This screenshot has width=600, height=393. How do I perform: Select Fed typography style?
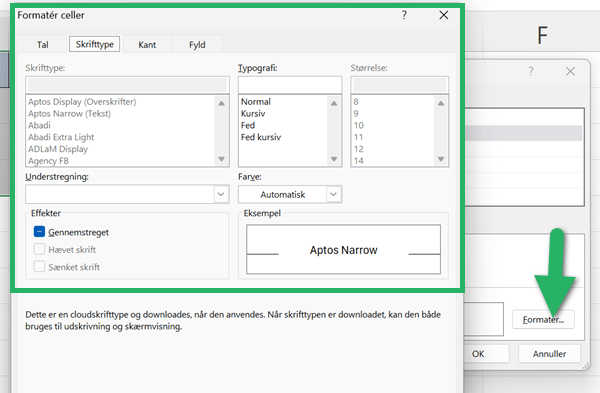pos(248,126)
